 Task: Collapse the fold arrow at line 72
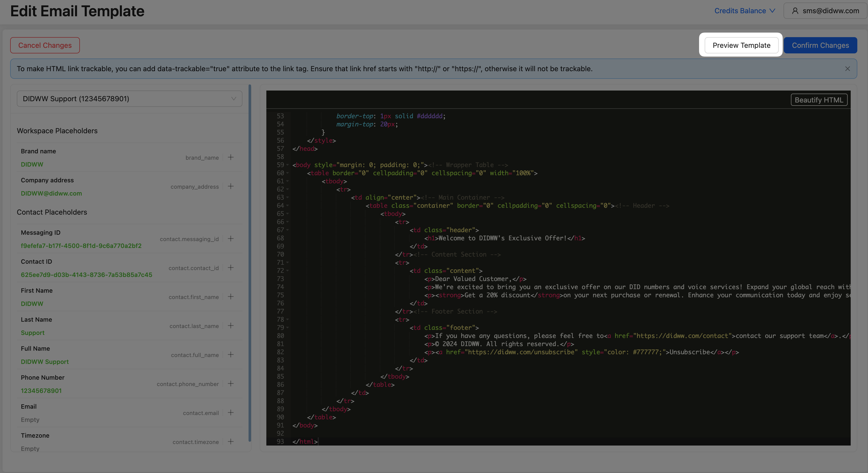[x=287, y=271]
